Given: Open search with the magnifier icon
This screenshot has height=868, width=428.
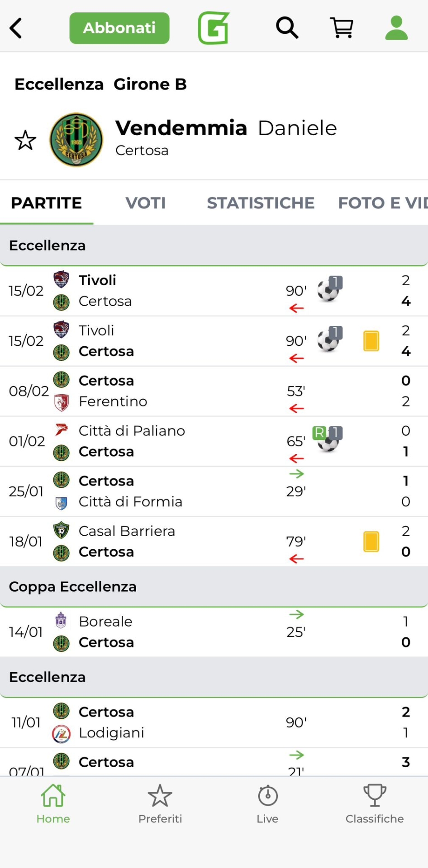Looking at the screenshot, I should [x=287, y=28].
